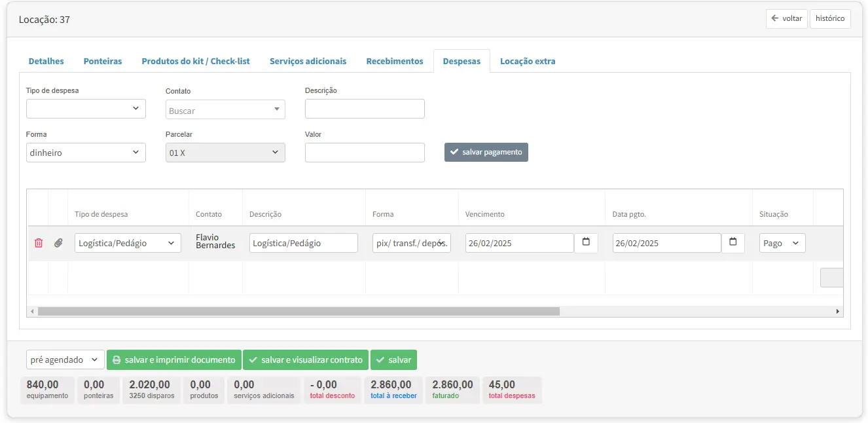Open the Ponteiras tab

tap(103, 61)
